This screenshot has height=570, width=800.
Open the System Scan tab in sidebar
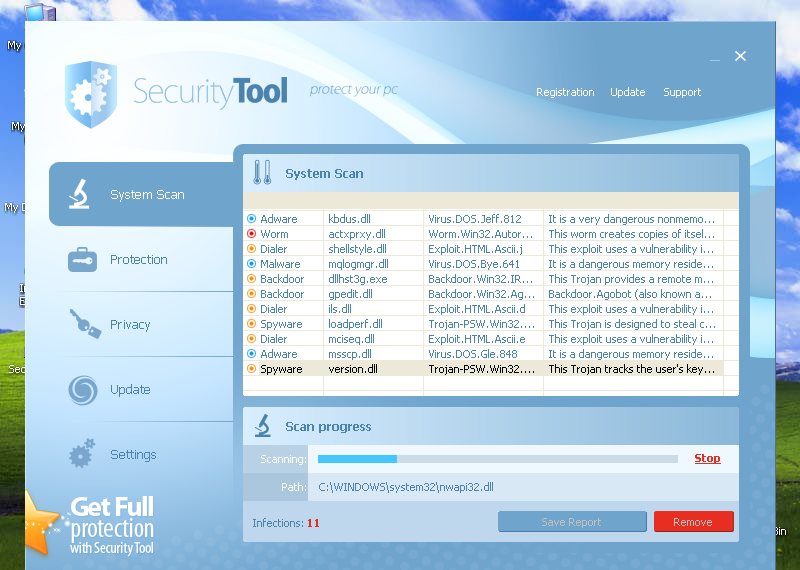click(141, 194)
